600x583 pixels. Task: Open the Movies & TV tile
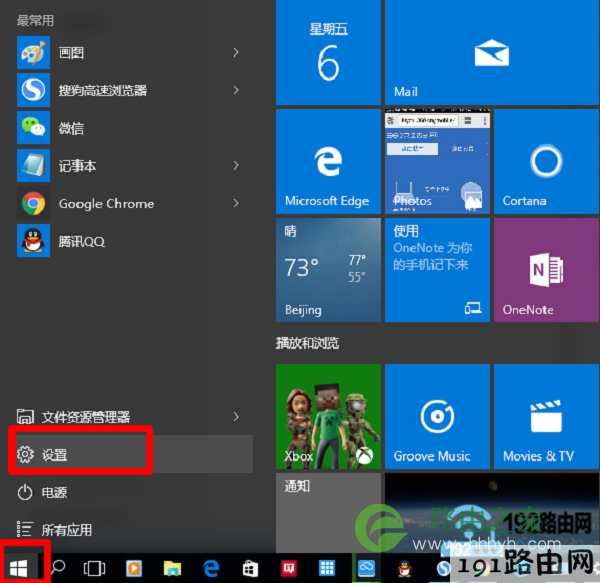tap(546, 416)
